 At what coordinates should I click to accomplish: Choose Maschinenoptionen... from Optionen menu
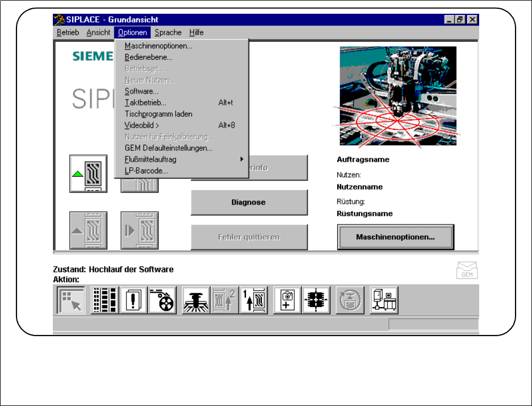tap(182, 46)
